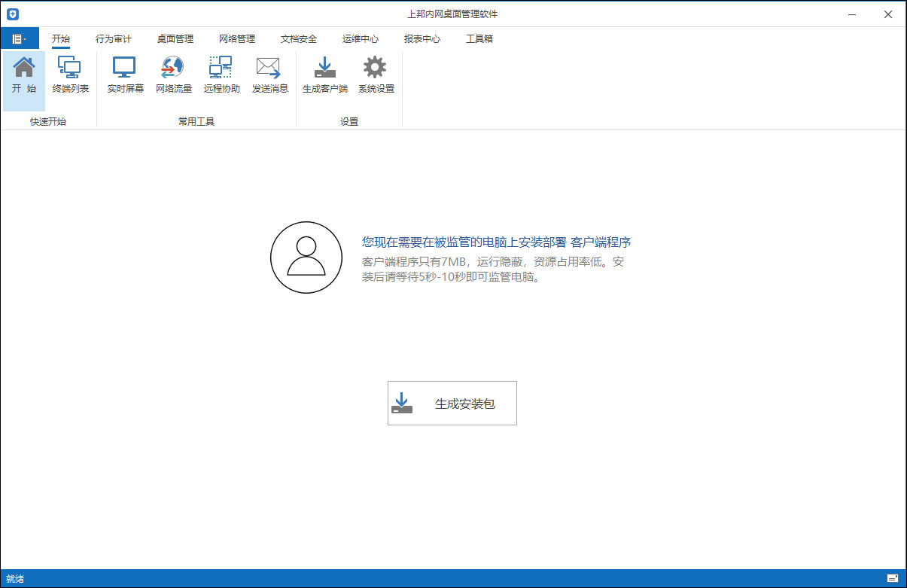Click the status bar icon at bottom right
Screen dimensions: 907x588
point(893,578)
